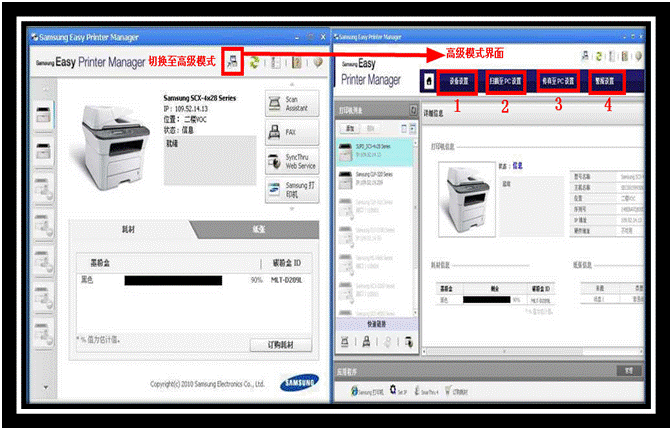672x430 pixels.
Task: Click the help book icon in right window toolbar
Action: (x=625, y=56)
